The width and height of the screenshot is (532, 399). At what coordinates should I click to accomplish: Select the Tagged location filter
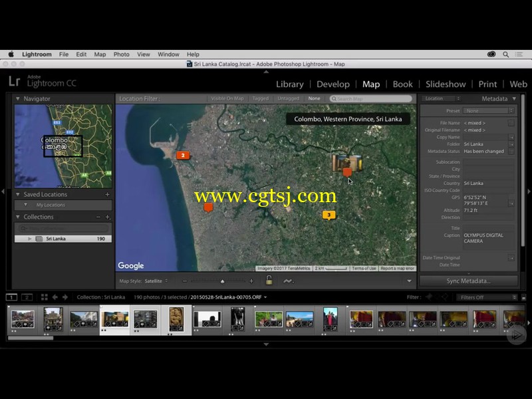(x=260, y=98)
